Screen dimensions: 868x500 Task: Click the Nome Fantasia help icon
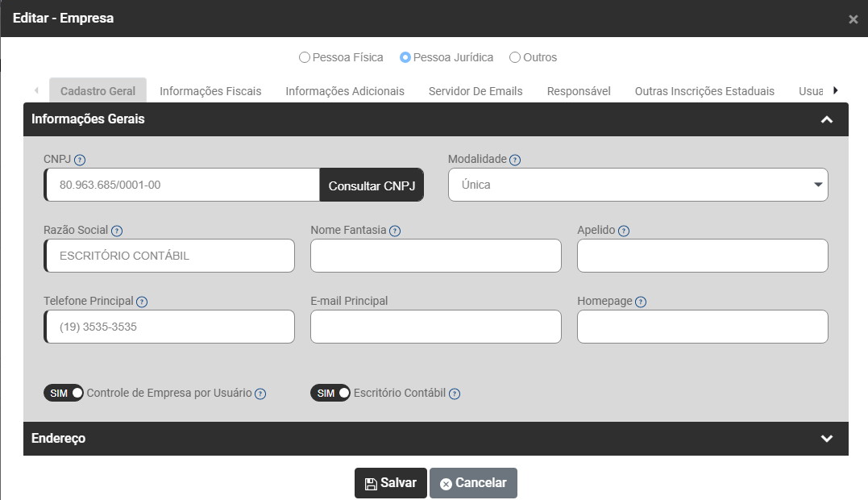coord(395,231)
